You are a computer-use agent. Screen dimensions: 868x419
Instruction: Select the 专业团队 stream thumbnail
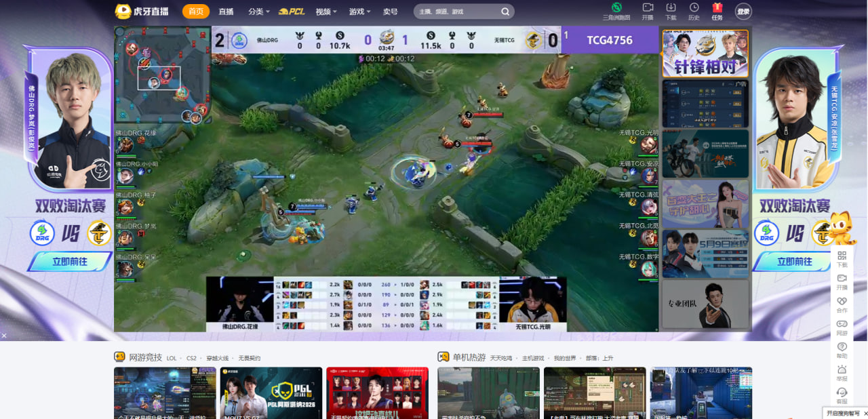pyautogui.click(x=705, y=304)
